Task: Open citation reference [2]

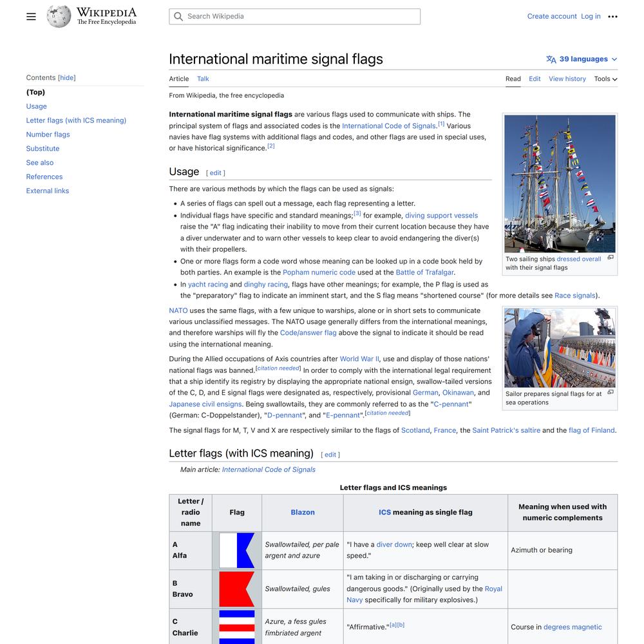Action: (271, 146)
